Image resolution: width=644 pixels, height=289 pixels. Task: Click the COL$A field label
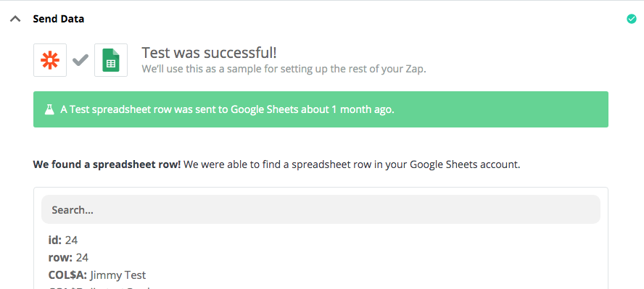tap(67, 275)
